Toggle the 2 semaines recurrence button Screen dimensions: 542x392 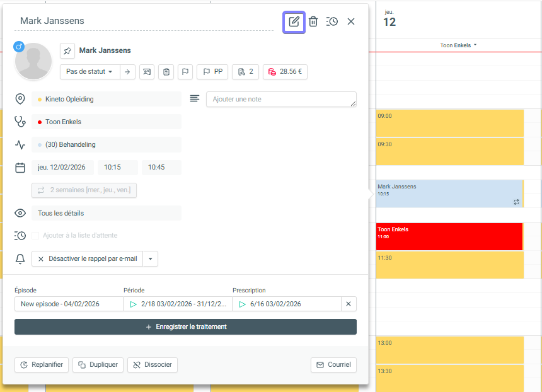pyautogui.click(x=84, y=190)
